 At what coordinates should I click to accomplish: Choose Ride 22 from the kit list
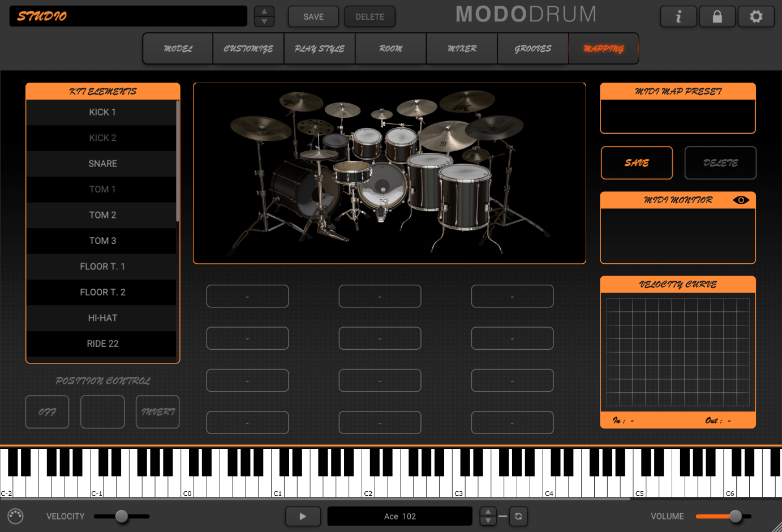coord(102,344)
